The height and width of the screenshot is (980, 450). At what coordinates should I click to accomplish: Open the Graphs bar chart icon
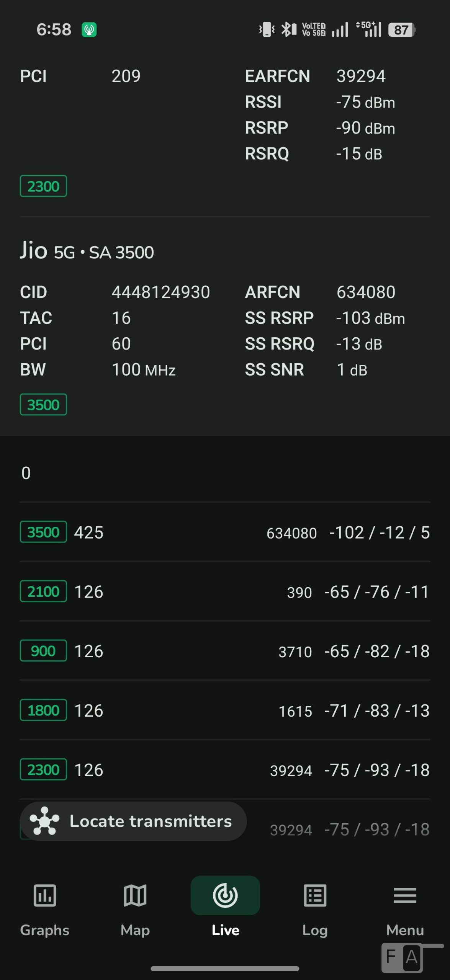(x=45, y=895)
